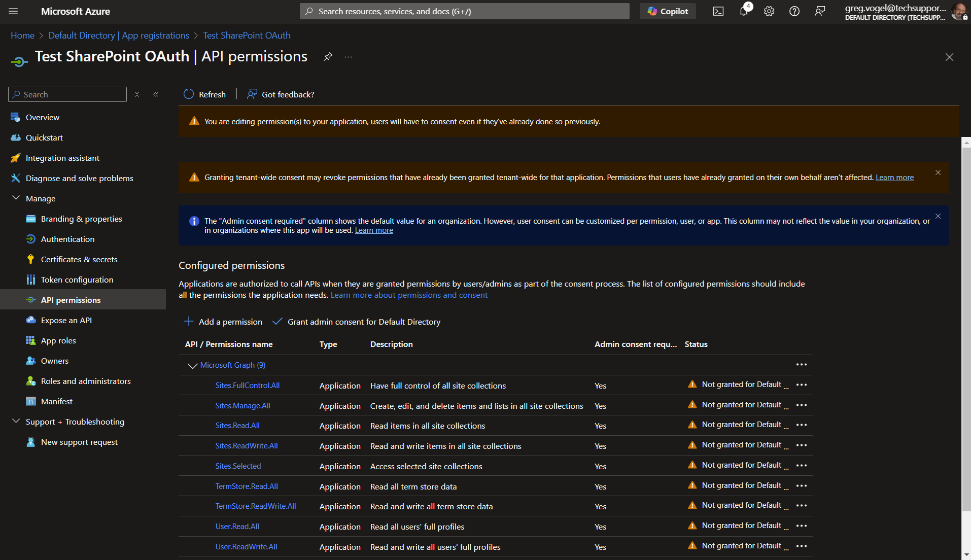The image size is (971, 560).
Task: Open the hamburger portal menu
Action: pos(14,11)
